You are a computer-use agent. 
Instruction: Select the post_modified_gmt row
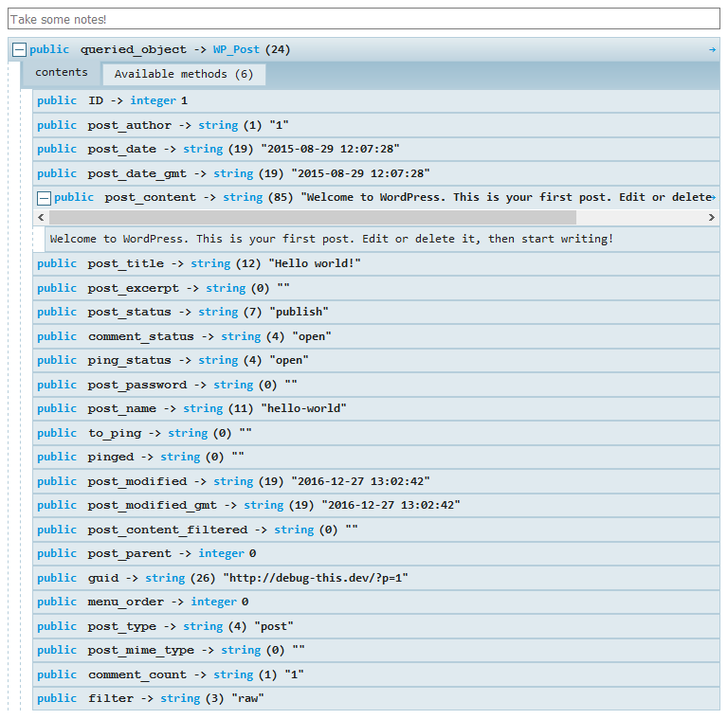pyautogui.click(x=376, y=506)
